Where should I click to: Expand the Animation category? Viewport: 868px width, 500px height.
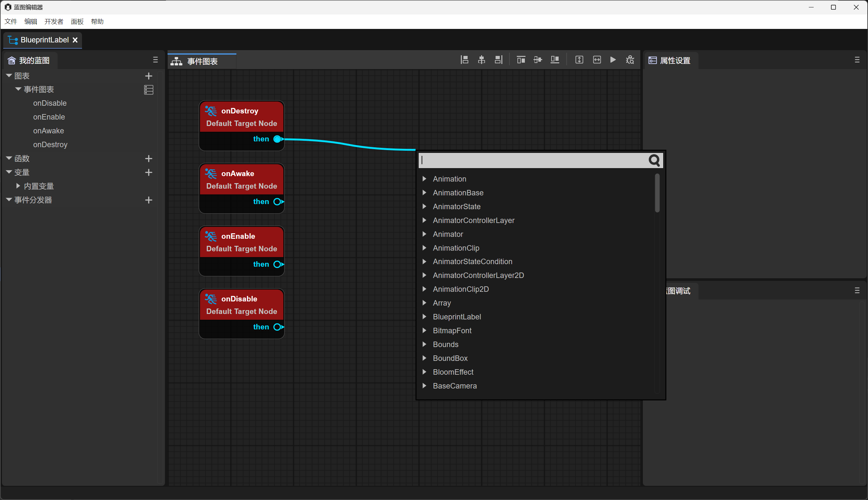(x=425, y=179)
